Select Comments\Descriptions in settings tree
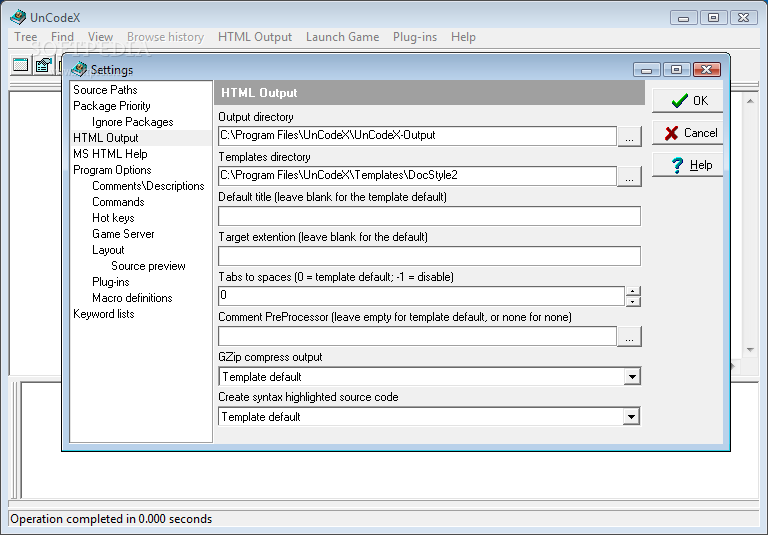The height and width of the screenshot is (535, 768). 148,186
